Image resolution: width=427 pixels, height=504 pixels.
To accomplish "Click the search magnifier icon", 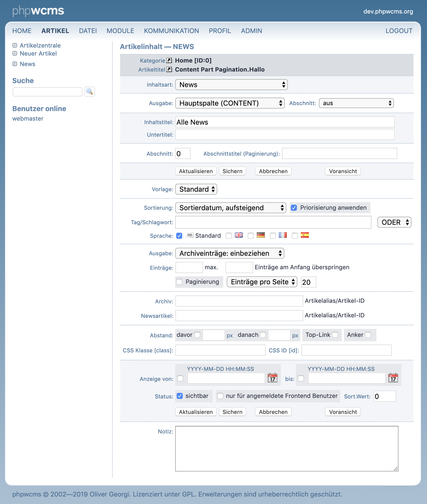I will pyautogui.click(x=90, y=92).
